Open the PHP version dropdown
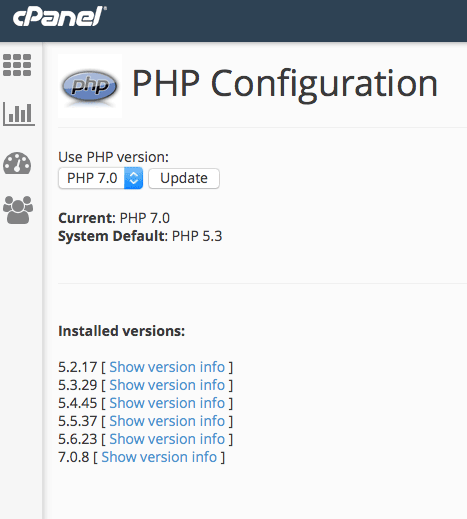467x519 pixels. [x=101, y=178]
